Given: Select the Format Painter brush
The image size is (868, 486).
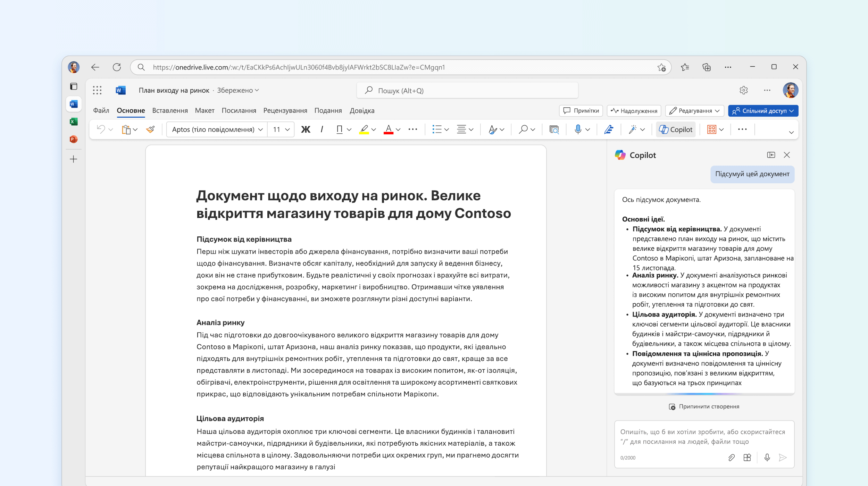Looking at the screenshot, I should (150, 129).
